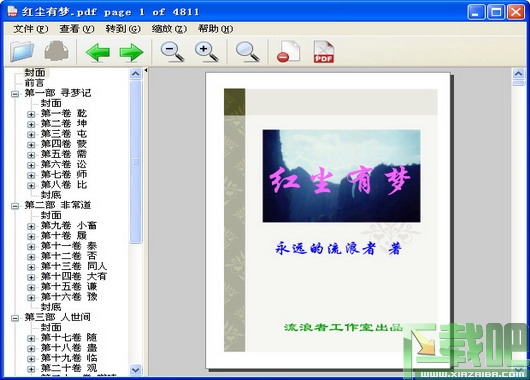Click the zoom in magnifier icon
This screenshot has height=380, width=530.
207,52
